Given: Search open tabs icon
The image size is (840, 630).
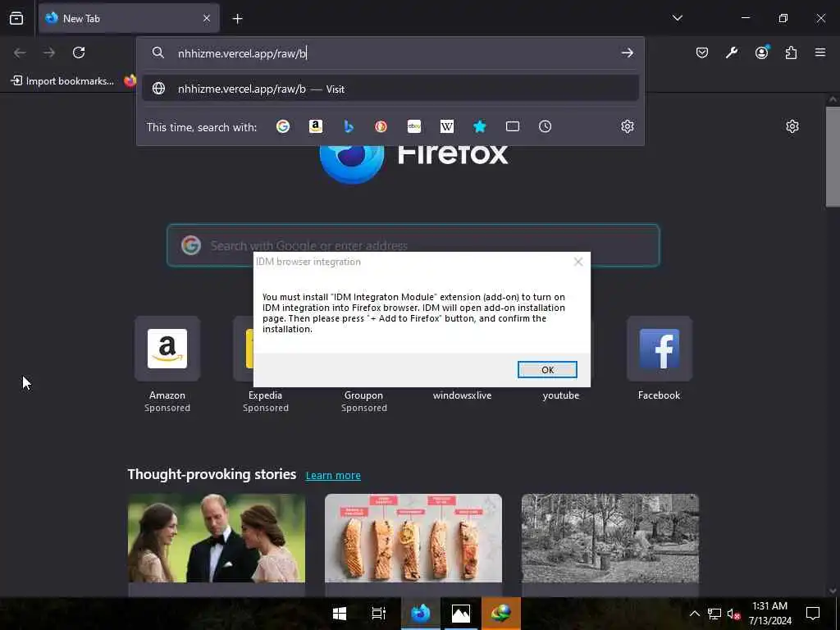Looking at the screenshot, I should coord(513,126).
